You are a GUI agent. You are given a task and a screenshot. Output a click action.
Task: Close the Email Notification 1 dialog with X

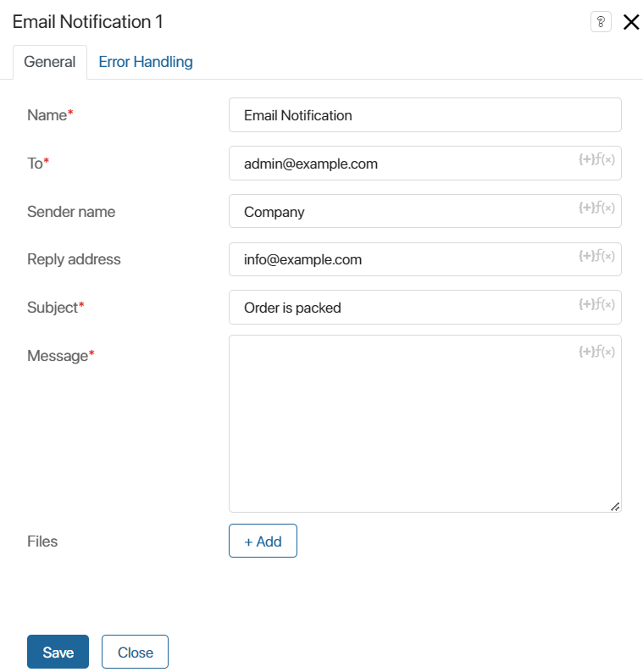pos(631,22)
